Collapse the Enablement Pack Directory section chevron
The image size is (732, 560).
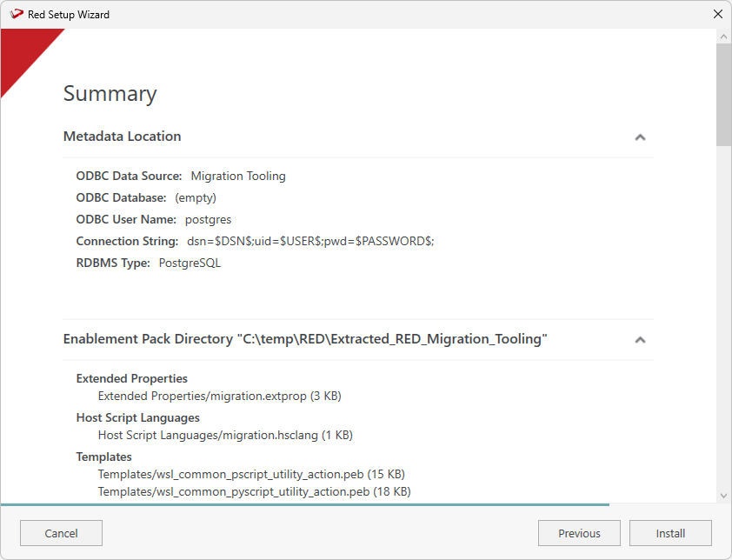[x=640, y=340]
